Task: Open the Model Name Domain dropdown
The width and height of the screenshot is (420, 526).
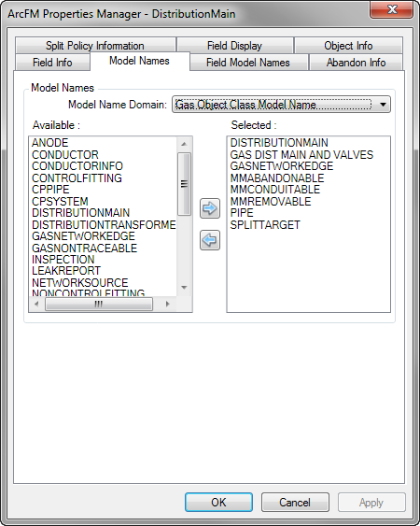Action: (281, 105)
